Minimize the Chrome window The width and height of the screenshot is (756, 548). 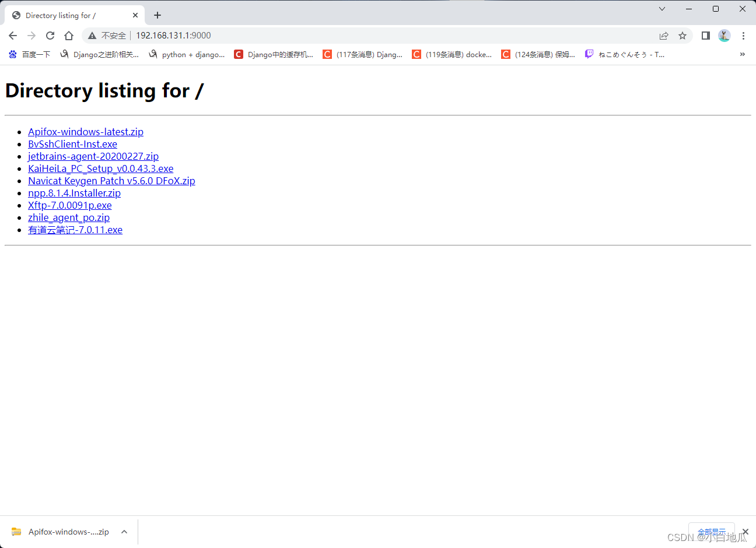pyautogui.click(x=689, y=9)
